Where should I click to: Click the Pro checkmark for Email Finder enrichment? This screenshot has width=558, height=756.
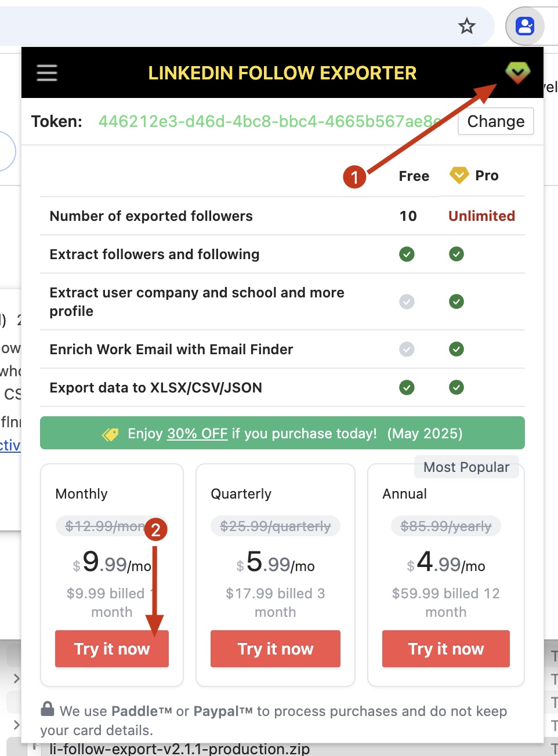pos(456,349)
